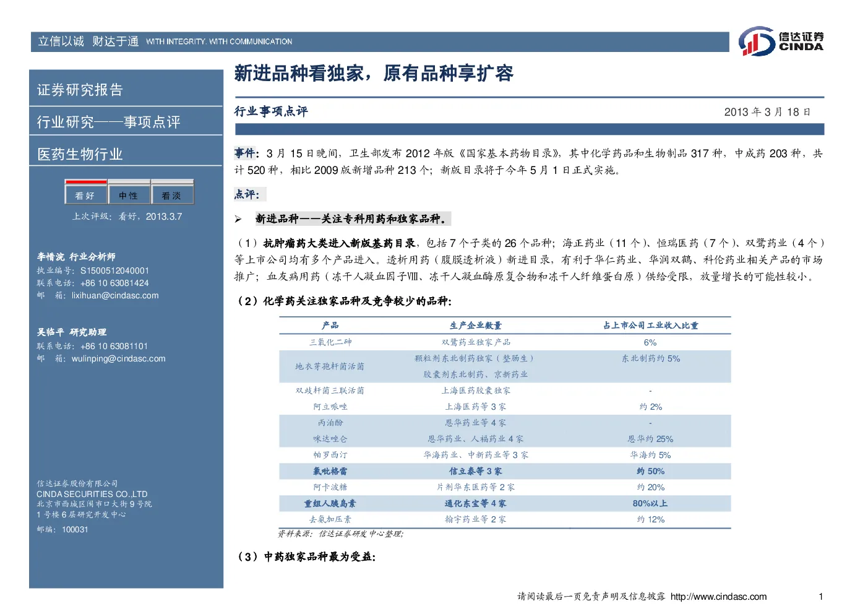
Task: Click postal code 100031
Action: pos(75,529)
